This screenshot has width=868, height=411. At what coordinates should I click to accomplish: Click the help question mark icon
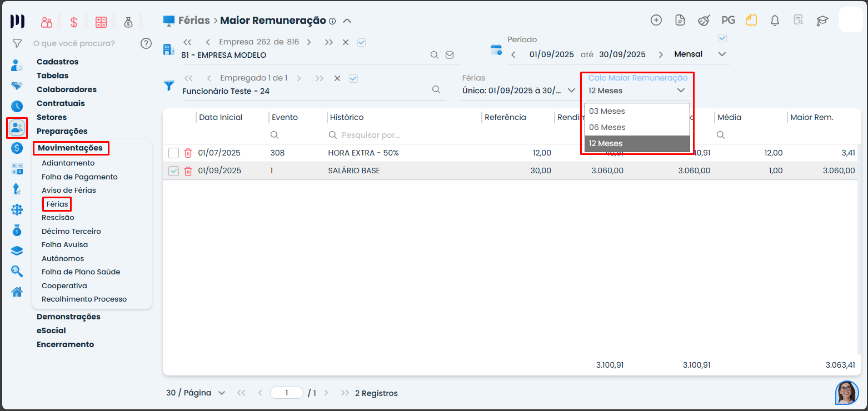[146, 43]
